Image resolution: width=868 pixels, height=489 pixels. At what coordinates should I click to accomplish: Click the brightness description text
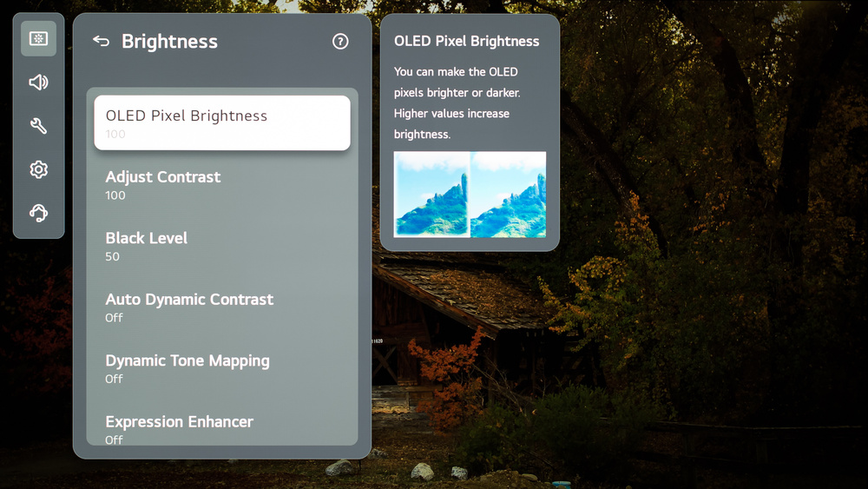457,103
